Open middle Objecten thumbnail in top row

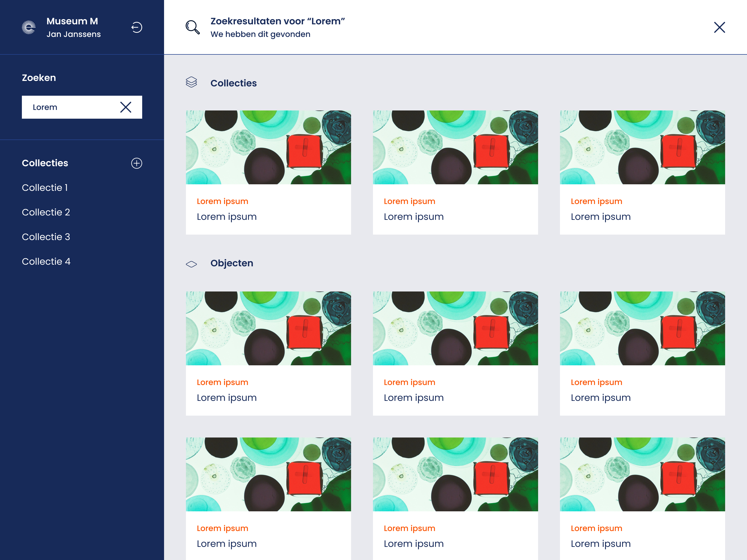pos(455,328)
